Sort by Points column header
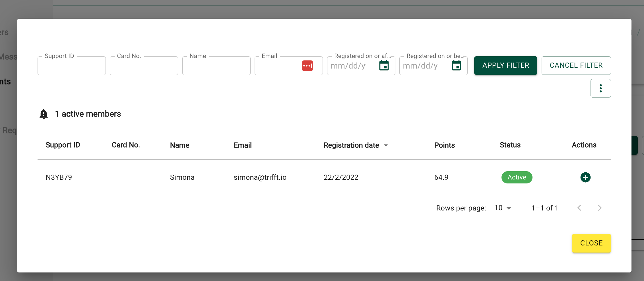644x281 pixels. (x=444, y=145)
